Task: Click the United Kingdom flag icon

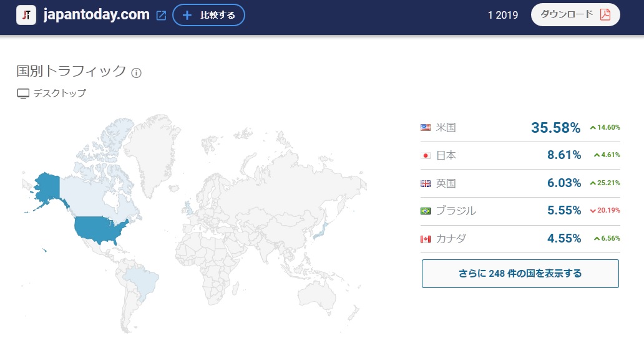Action: pyautogui.click(x=426, y=183)
